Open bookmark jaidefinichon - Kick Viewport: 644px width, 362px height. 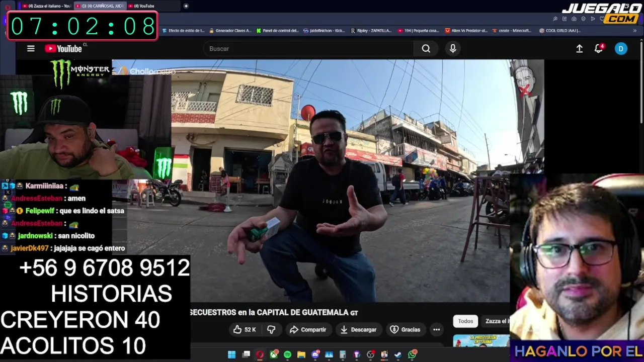pyautogui.click(x=324, y=31)
